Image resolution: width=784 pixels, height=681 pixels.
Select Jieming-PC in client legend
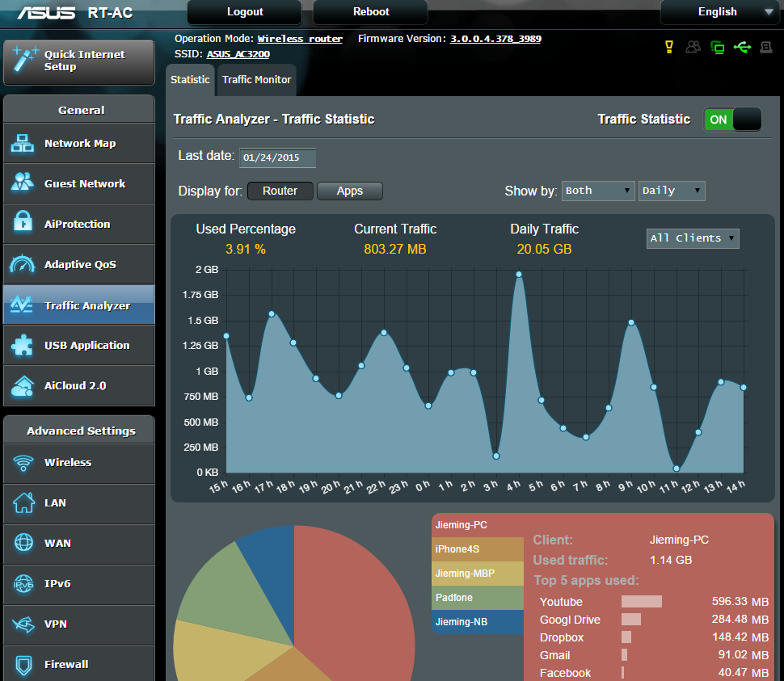[478, 525]
